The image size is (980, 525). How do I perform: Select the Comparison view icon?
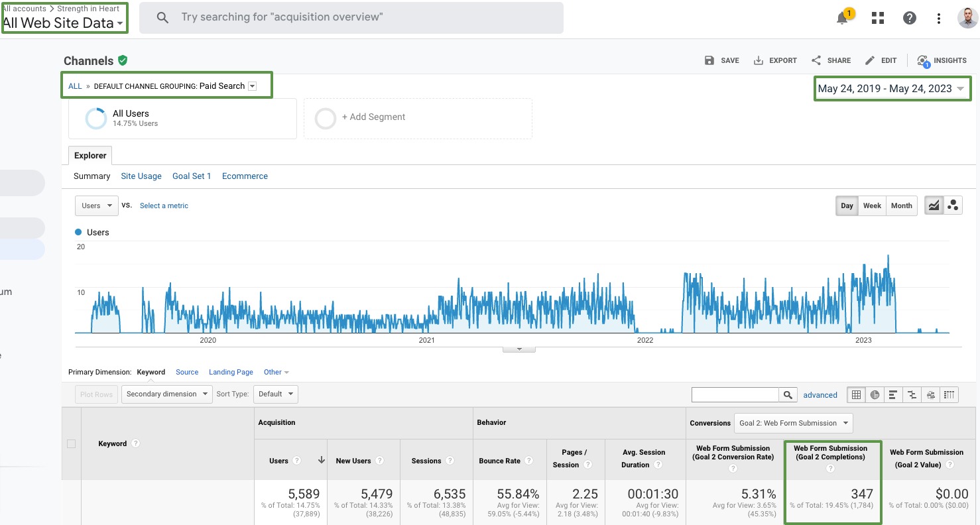click(912, 394)
